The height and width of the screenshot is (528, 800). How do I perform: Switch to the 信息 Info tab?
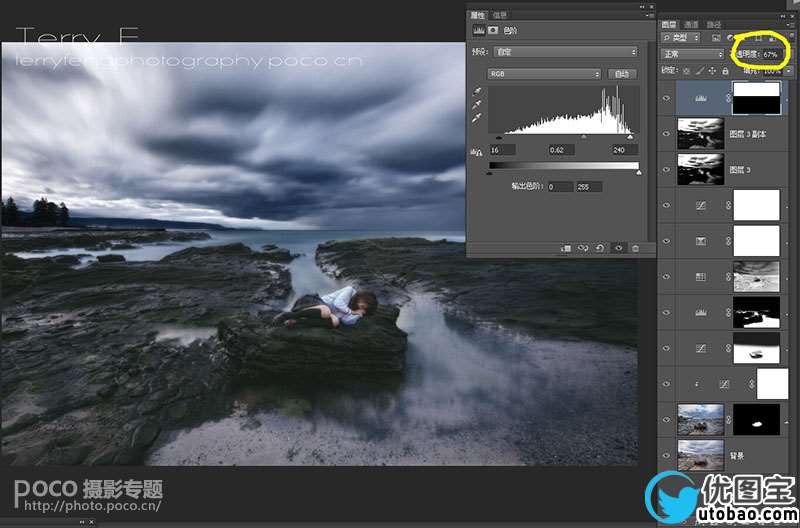[500, 15]
